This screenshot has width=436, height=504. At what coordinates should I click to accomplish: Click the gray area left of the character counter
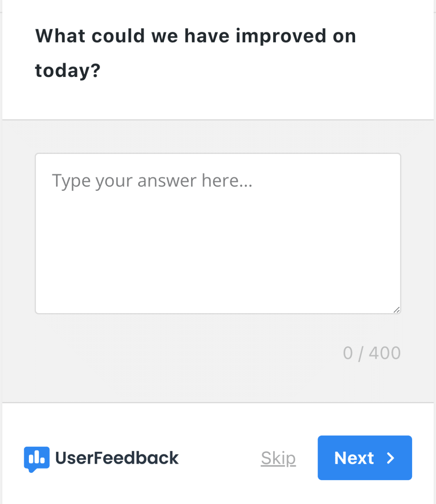point(176,353)
